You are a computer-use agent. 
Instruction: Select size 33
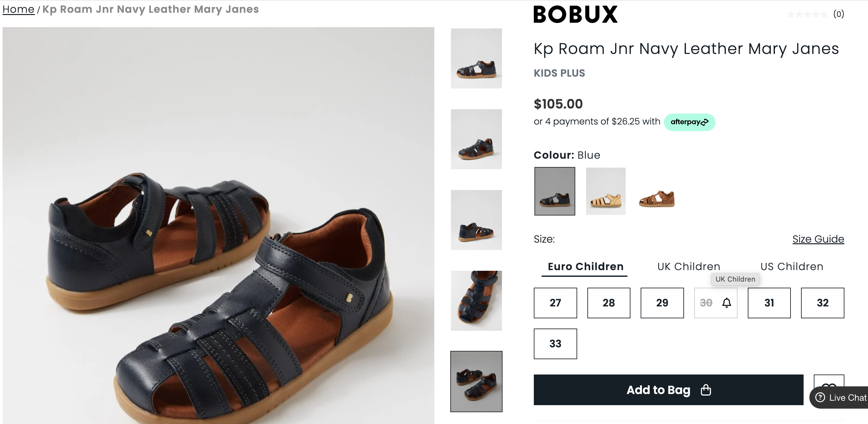coord(555,344)
